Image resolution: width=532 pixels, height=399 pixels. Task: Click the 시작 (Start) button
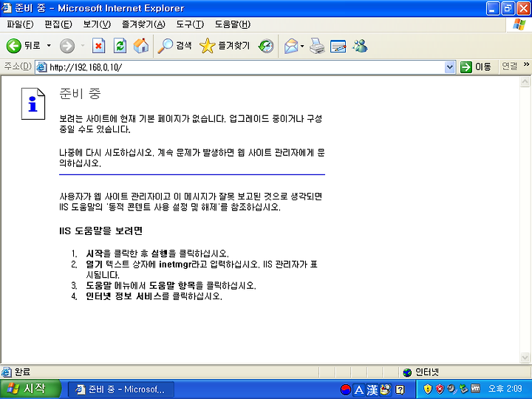click(30, 389)
